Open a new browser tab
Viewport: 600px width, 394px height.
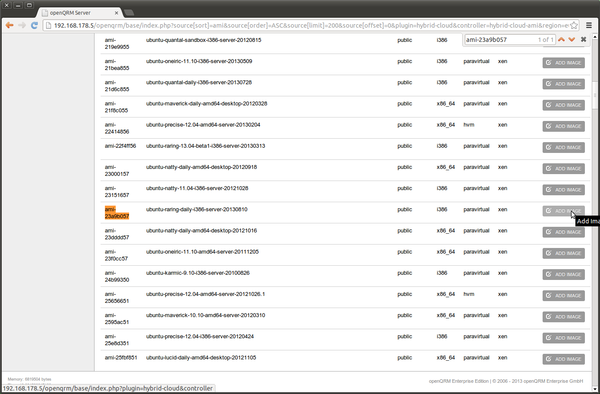click(129, 13)
